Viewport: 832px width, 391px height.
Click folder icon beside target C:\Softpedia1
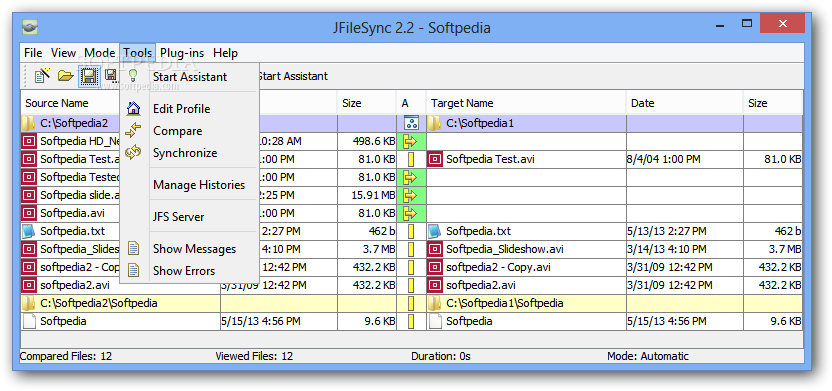[x=435, y=124]
